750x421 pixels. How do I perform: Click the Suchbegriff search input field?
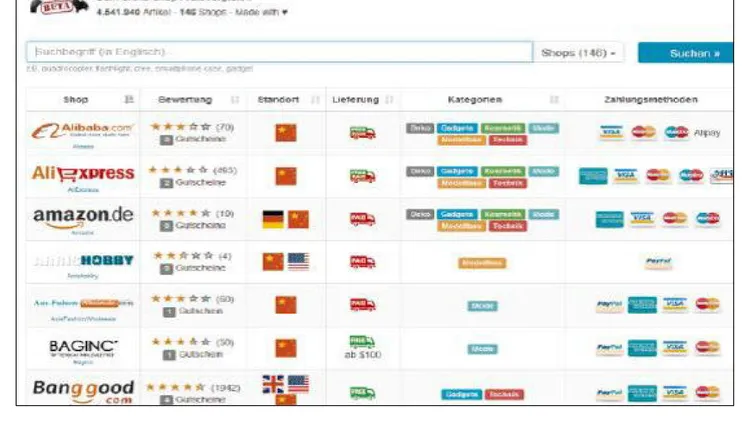coord(279,52)
